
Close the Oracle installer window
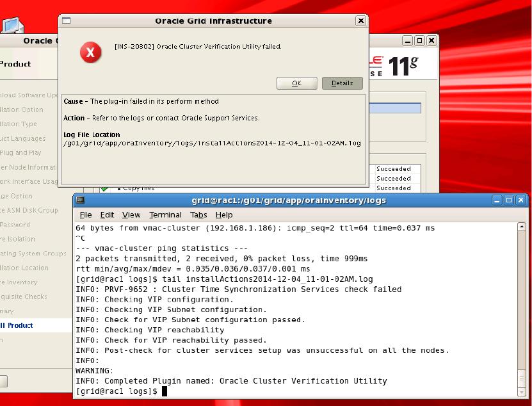click(431, 41)
